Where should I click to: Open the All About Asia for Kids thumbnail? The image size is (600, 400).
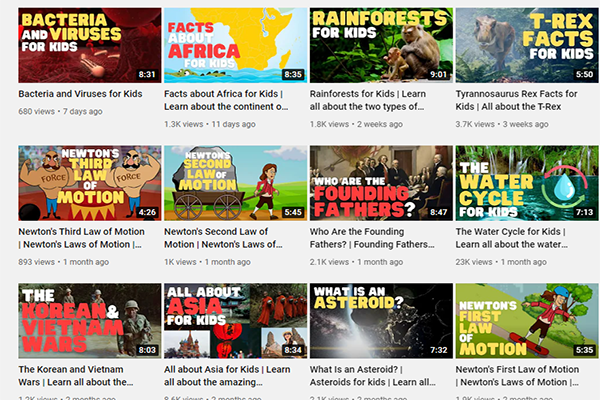click(x=235, y=321)
